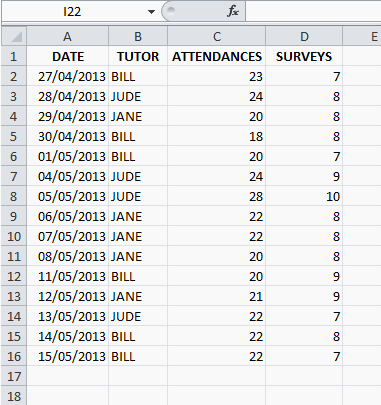Open the Name Box dropdown arrow
The image size is (381, 405).
point(151,12)
